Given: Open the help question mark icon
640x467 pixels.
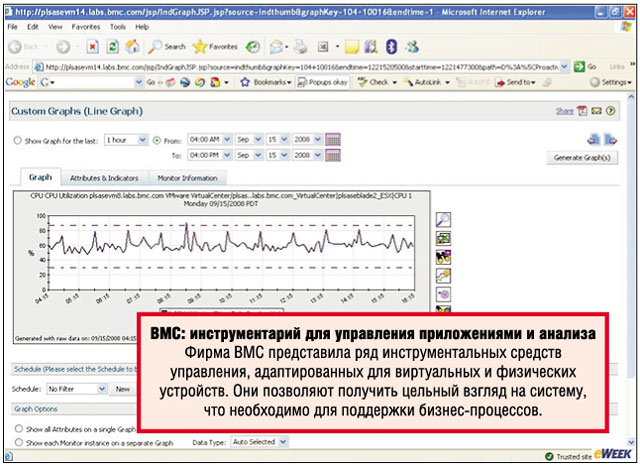Looking at the screenshot, I should (x=611, y=111).
